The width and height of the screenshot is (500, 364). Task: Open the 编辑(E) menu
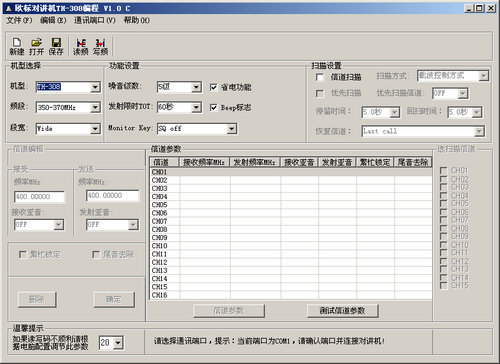point(53,20)
